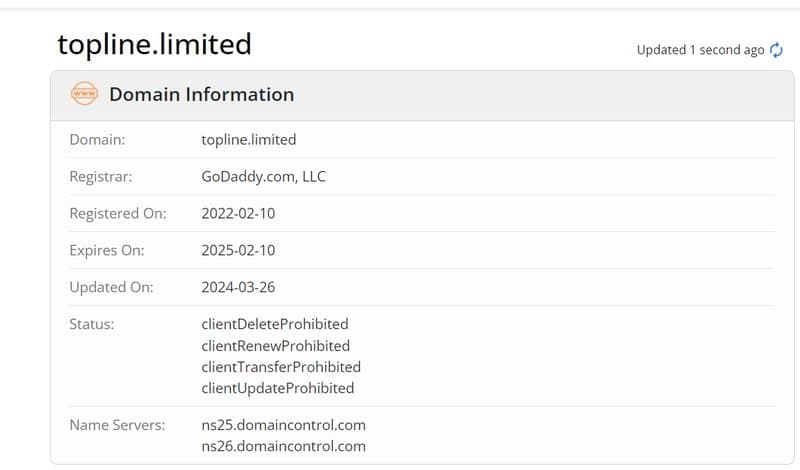The height and width of the screenshot is (470, 800).
Task: Click the registered date 2022-02-10
Action: (238, 213)
